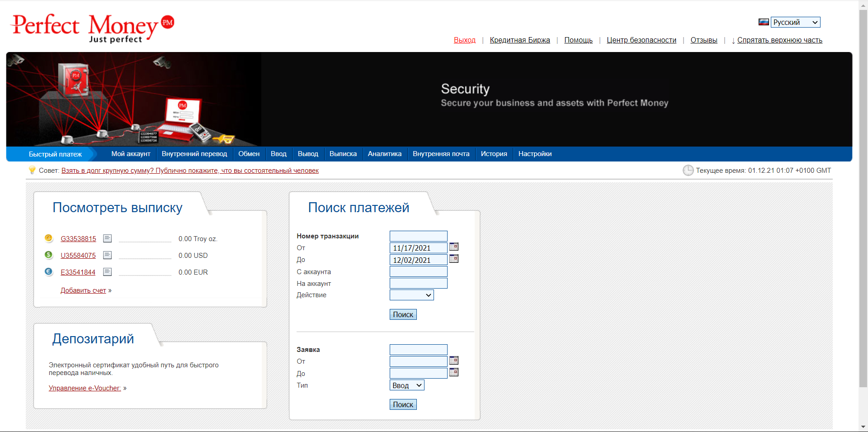
Task: Click the От date field showing 11/17/2021
Action: tap(419, 248)
